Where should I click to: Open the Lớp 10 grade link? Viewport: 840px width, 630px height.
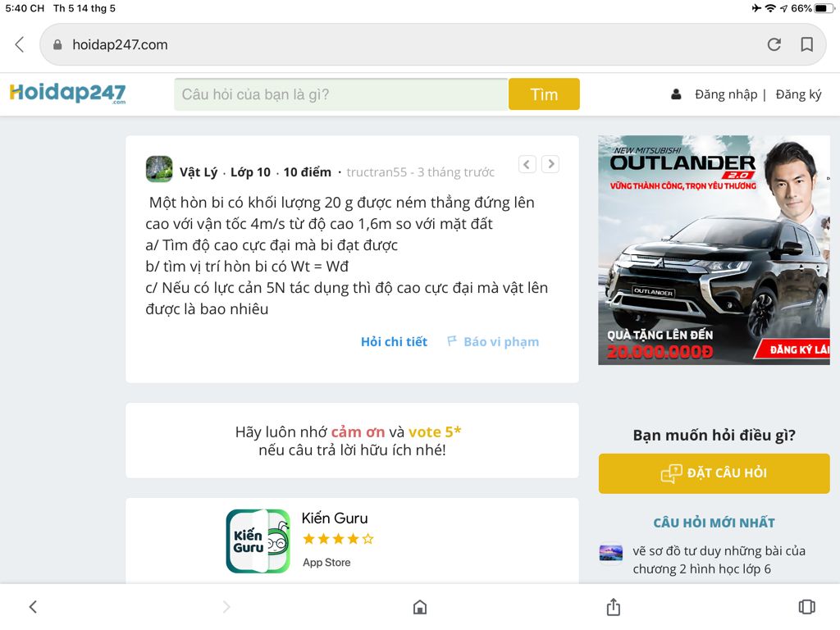(x=250, y=172)
